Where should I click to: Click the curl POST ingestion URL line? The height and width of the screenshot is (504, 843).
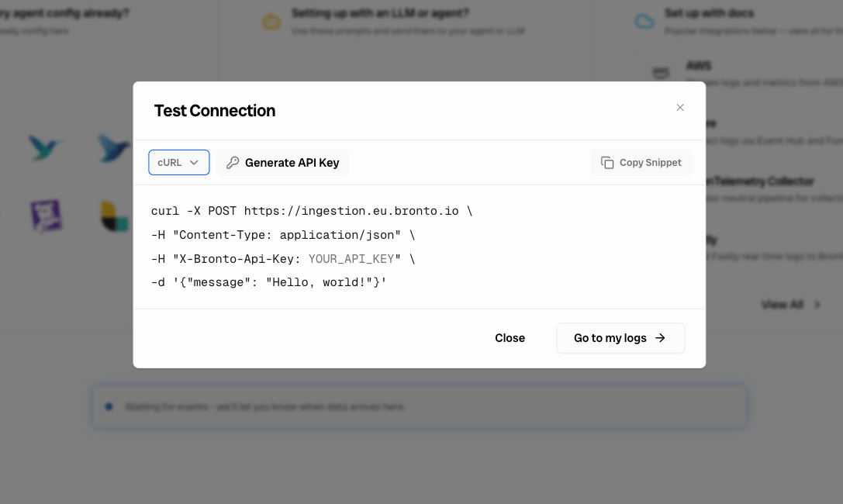pyautogui.click(x=312, y=211)
